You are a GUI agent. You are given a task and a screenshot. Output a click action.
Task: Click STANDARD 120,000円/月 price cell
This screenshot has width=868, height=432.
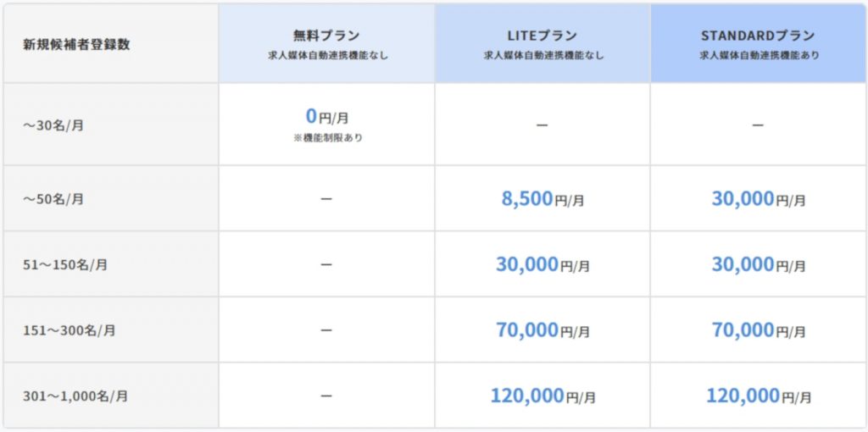[x=759, y=396]
